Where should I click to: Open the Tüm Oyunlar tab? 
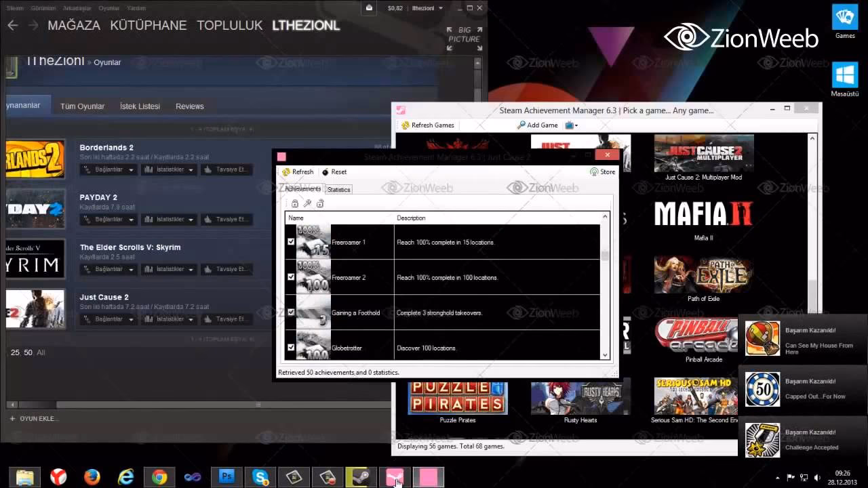(83, 106)
